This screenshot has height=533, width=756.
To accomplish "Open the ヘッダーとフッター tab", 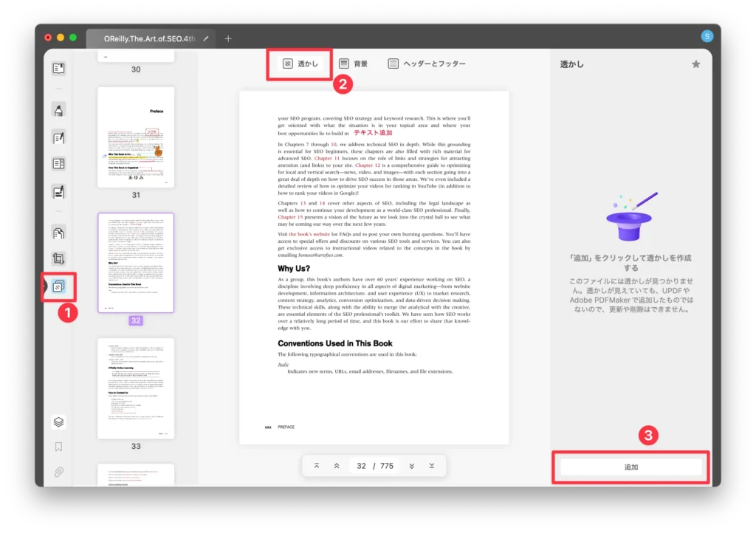I will coord(427,64).
